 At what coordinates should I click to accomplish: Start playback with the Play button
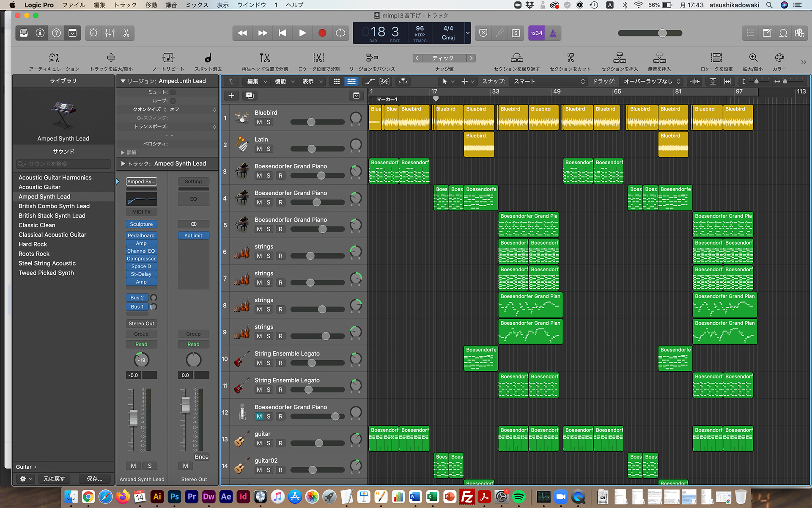click(x=302, y=33)
